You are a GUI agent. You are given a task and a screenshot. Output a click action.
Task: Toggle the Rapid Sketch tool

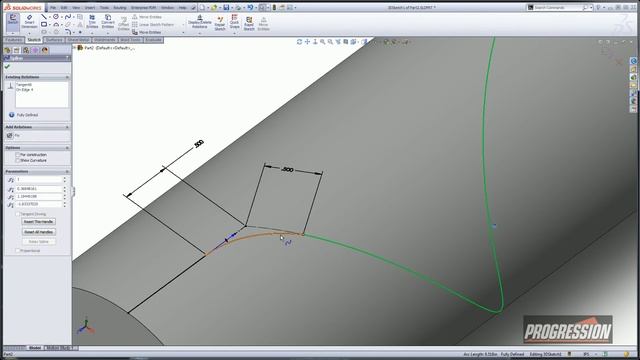point(249,24)
